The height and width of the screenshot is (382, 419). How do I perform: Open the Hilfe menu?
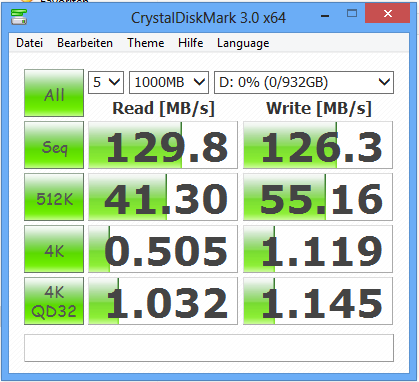(190, 43)
